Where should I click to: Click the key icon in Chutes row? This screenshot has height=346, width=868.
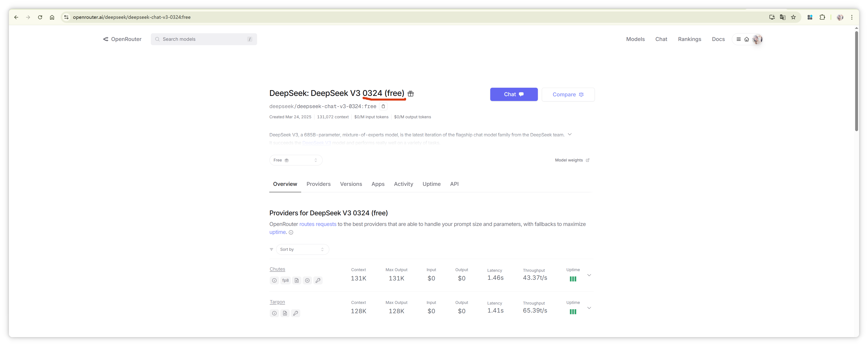click(318, 280)
